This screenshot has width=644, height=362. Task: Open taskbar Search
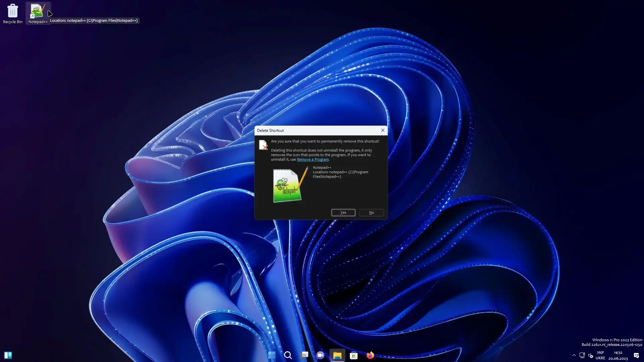[288, 355]
